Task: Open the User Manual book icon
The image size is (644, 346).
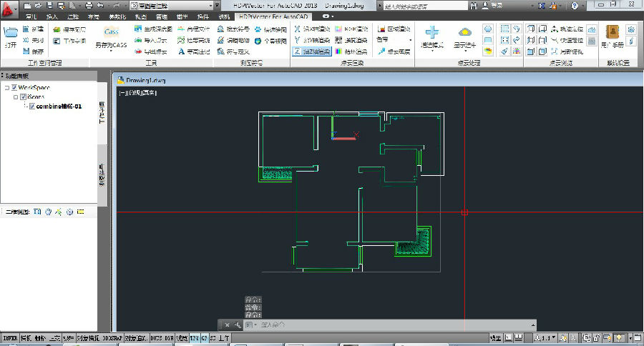Action: [x=613, y=32]
